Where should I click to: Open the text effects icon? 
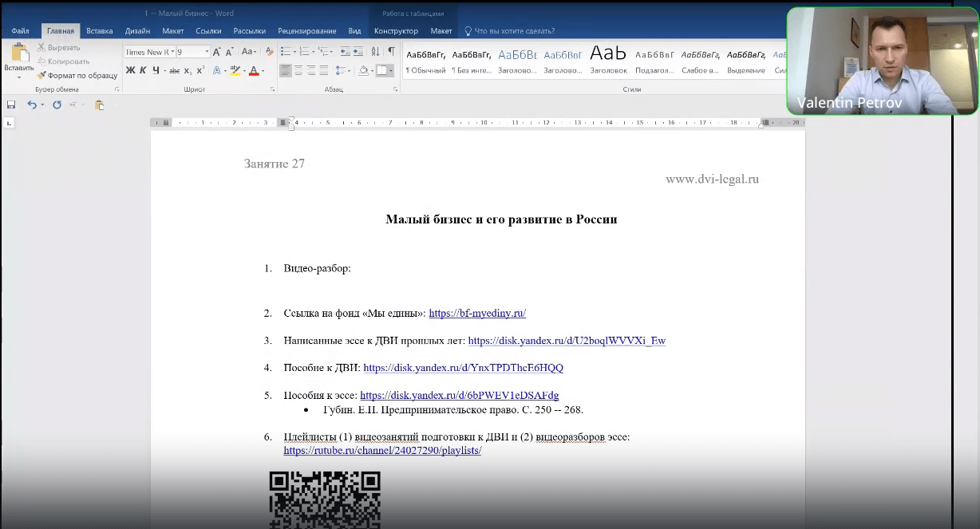point(216,70)
